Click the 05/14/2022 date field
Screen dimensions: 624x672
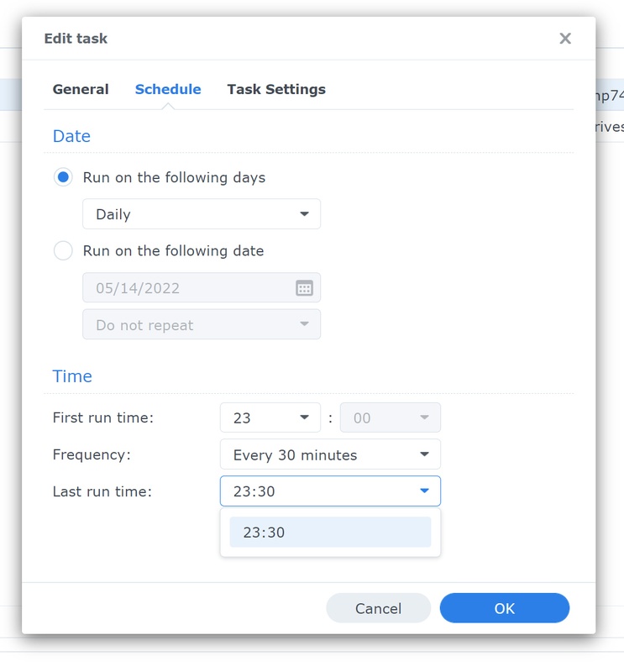click(x=188, y=288)
